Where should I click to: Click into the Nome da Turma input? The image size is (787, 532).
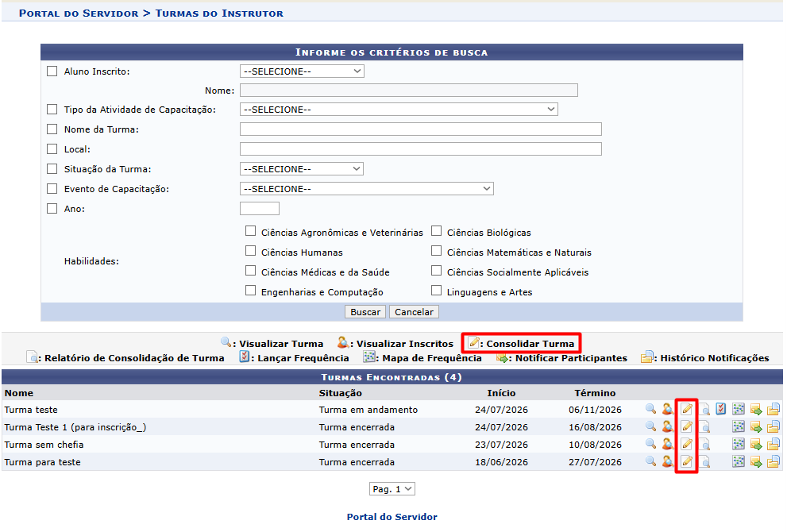(x=421, y=129)
